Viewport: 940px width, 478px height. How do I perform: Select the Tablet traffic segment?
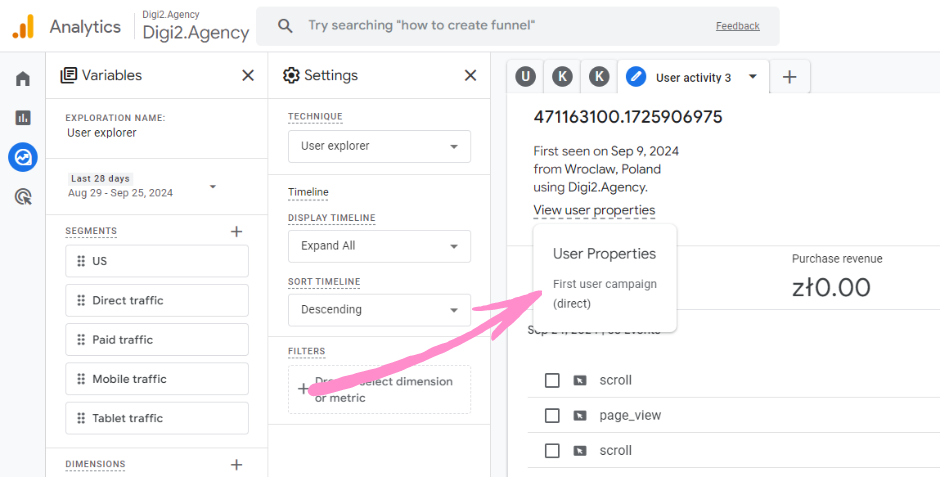[157, 418]
